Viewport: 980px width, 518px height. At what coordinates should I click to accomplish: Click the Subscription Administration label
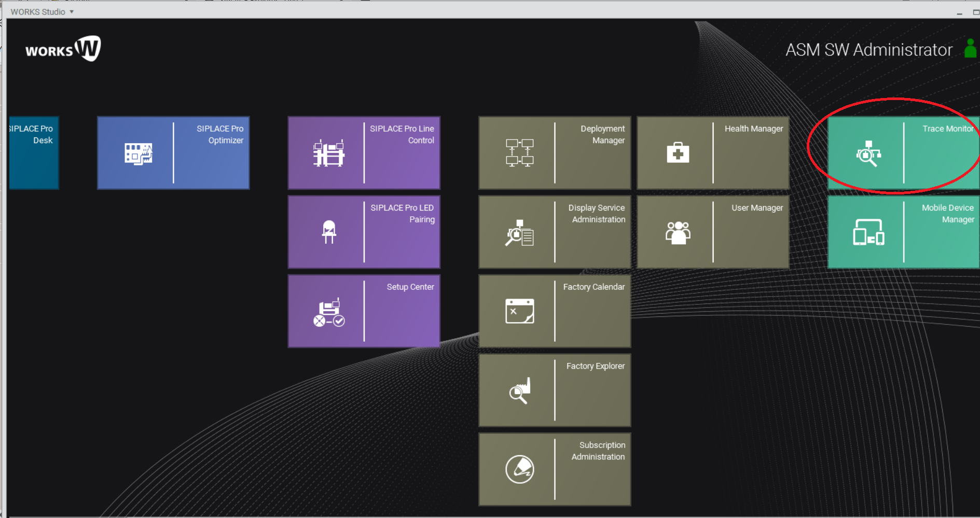(598, 451)
